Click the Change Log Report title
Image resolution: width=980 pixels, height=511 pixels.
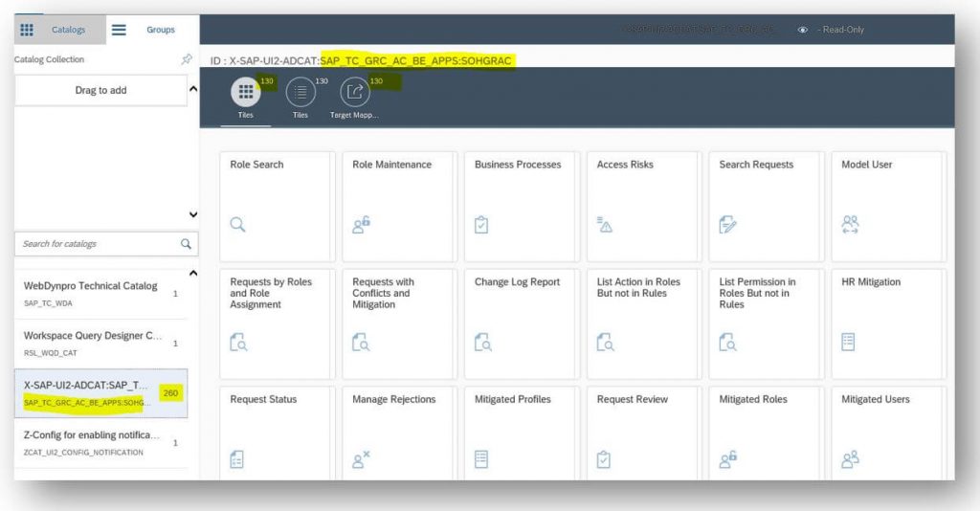[x=517, y=281]
